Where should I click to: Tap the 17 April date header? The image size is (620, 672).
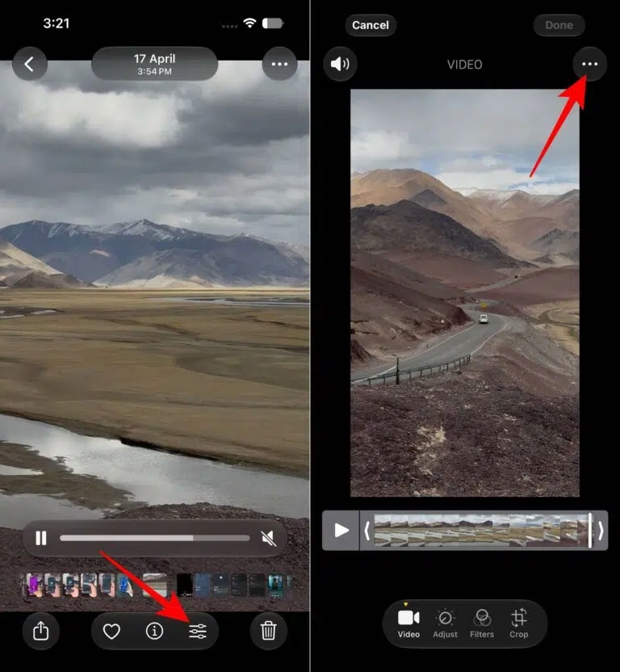(x=154, y=64)
